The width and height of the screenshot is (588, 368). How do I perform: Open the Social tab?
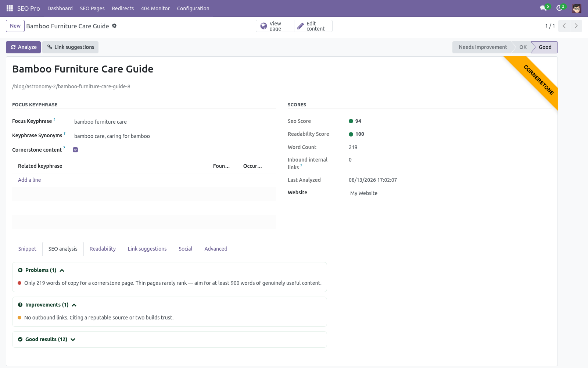click(x=186, y=249)
